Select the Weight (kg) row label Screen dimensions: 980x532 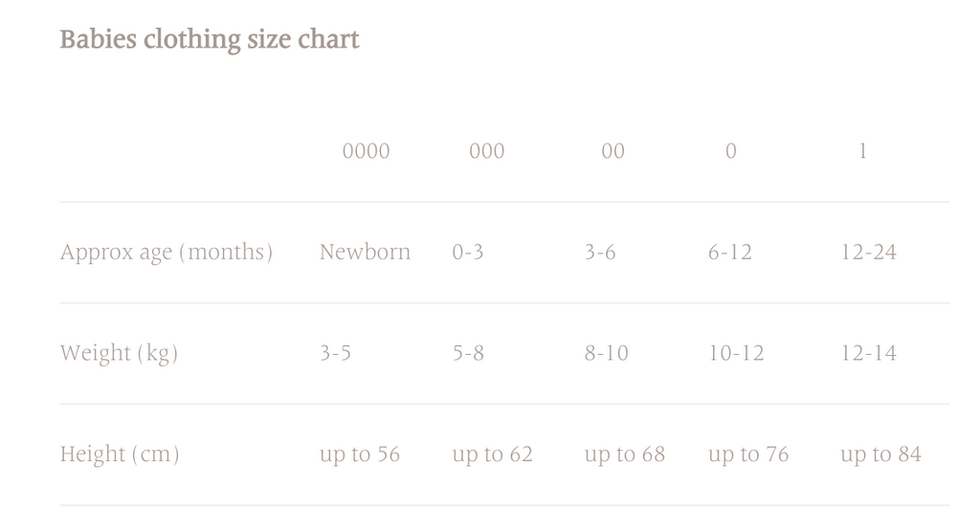click(x=120, y=353)
